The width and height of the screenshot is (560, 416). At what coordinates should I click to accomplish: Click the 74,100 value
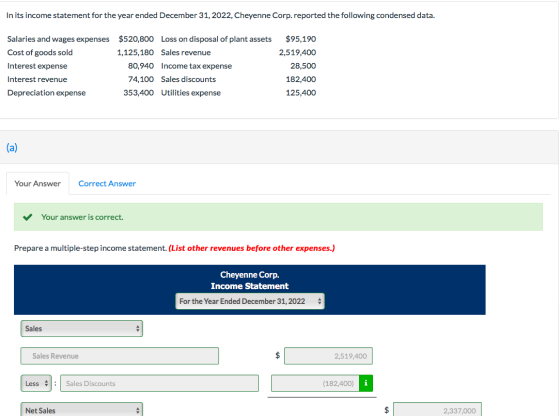pyautogui.click(x=141, y=79)
